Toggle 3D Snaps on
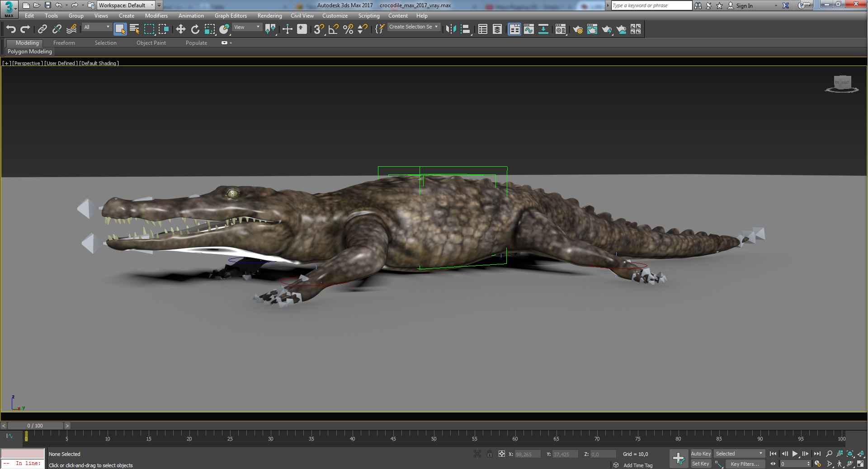This screenshot has height=469, width=868. click(319, 29)
